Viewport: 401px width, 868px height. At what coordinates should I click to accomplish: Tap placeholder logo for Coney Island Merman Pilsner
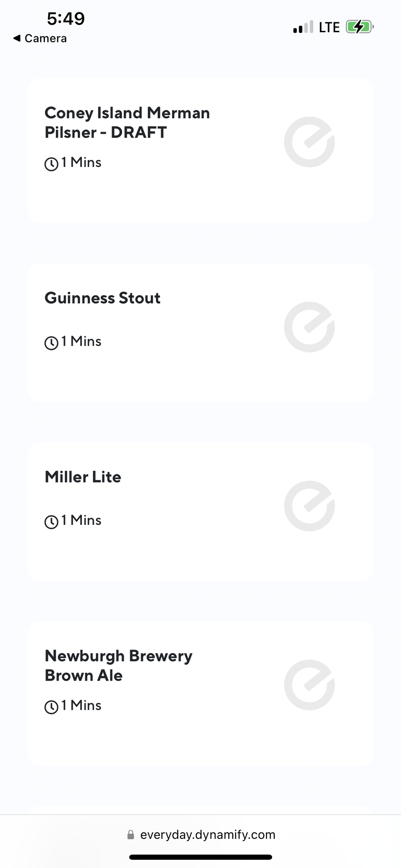click(x=309, y=142)
